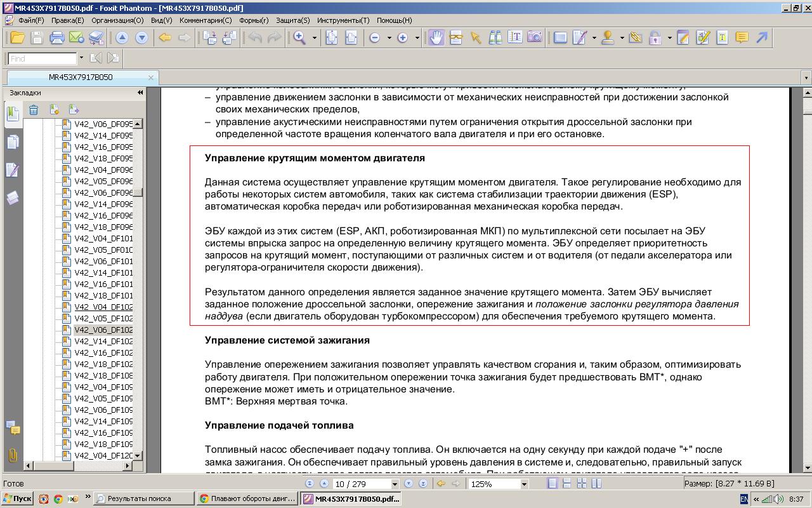Collapse the Закладки panel with double arrows

pos(140,93)
